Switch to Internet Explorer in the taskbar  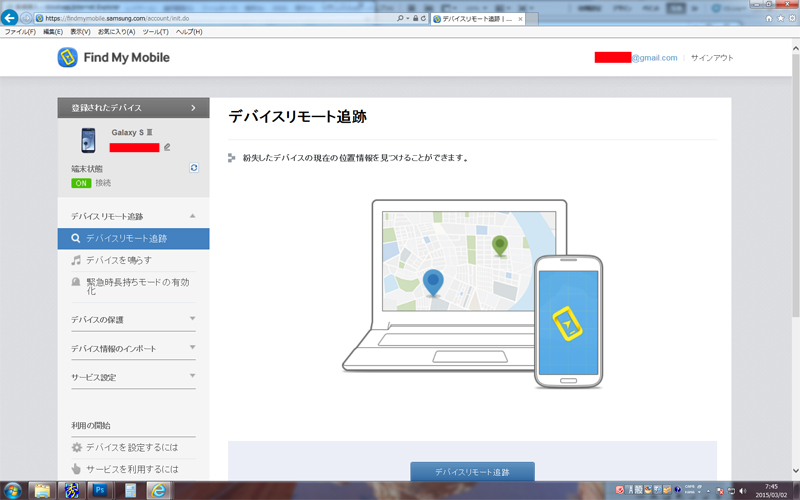pos(159,491)
